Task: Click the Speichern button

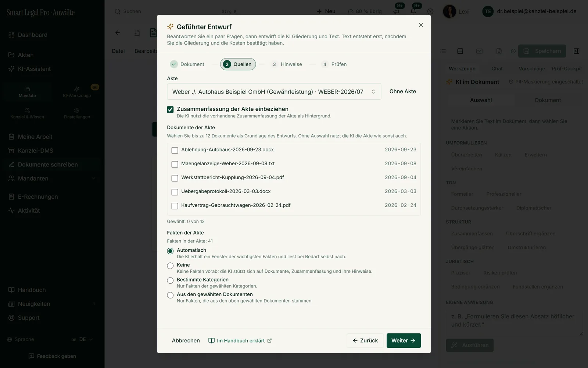Action: tap(542, 51)
